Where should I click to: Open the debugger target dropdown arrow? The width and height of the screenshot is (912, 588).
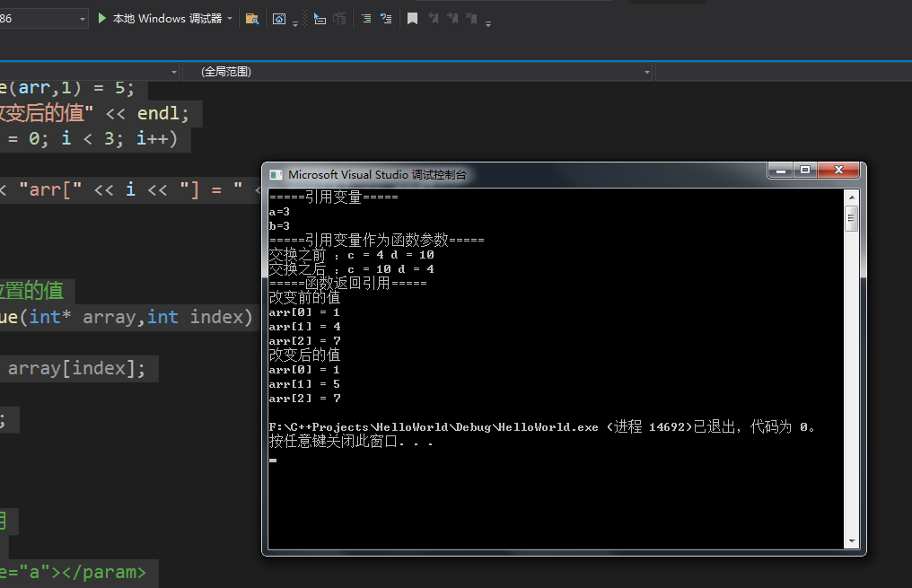231,19
